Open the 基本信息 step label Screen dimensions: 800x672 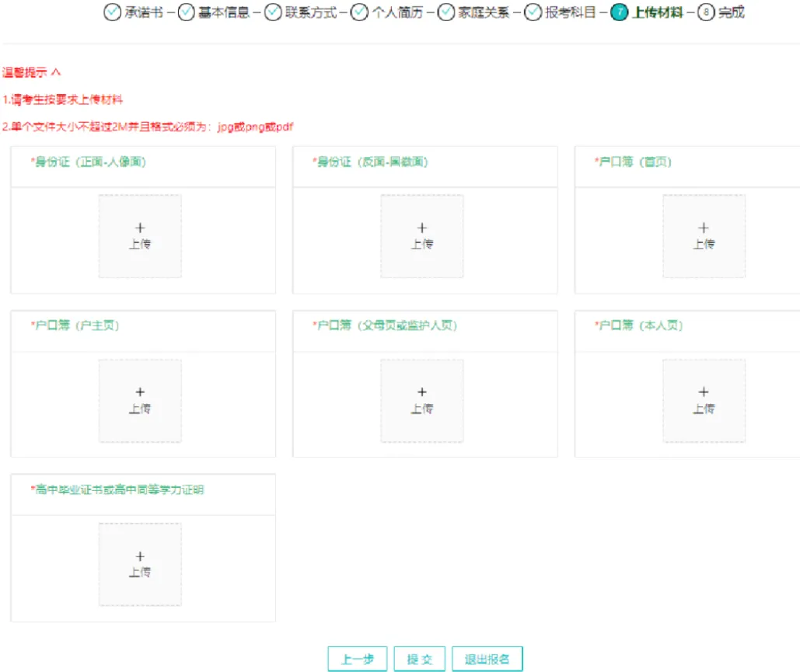(x=223, y=12)
